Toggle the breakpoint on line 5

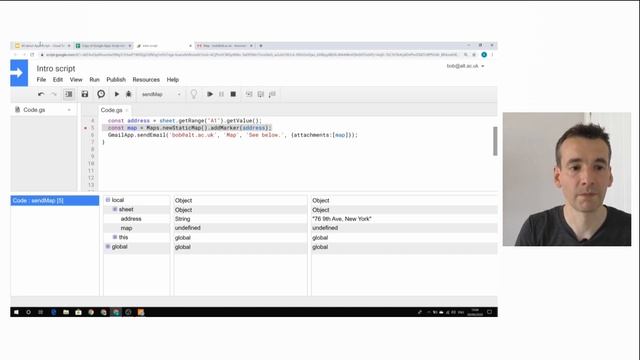[86, 128]
